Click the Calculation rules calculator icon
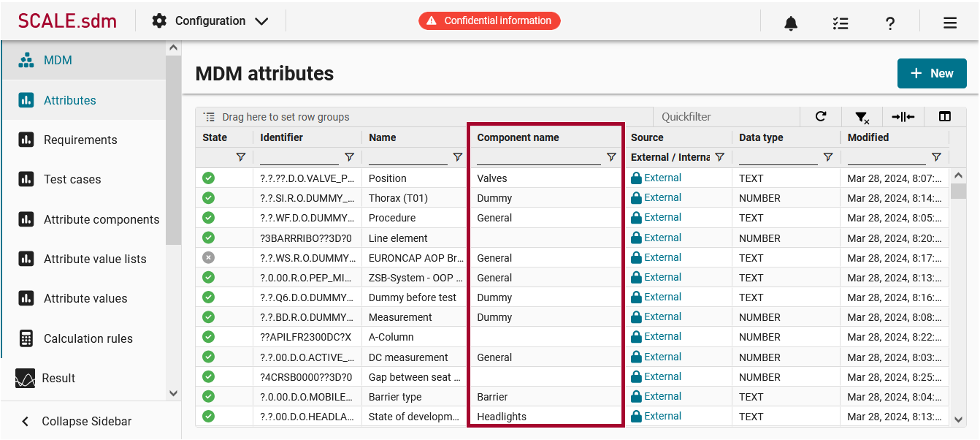This screenshot has width=980, height=440. coord(26,338)
